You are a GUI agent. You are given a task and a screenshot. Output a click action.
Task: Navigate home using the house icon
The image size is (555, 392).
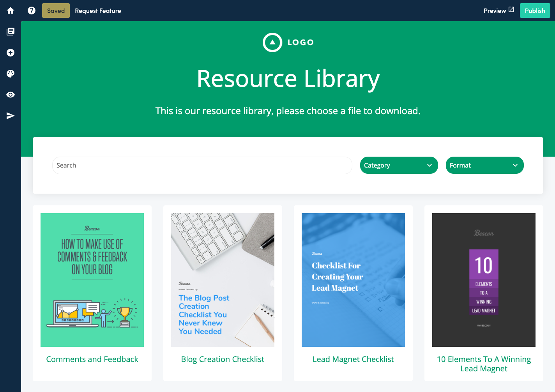[10, 11]
